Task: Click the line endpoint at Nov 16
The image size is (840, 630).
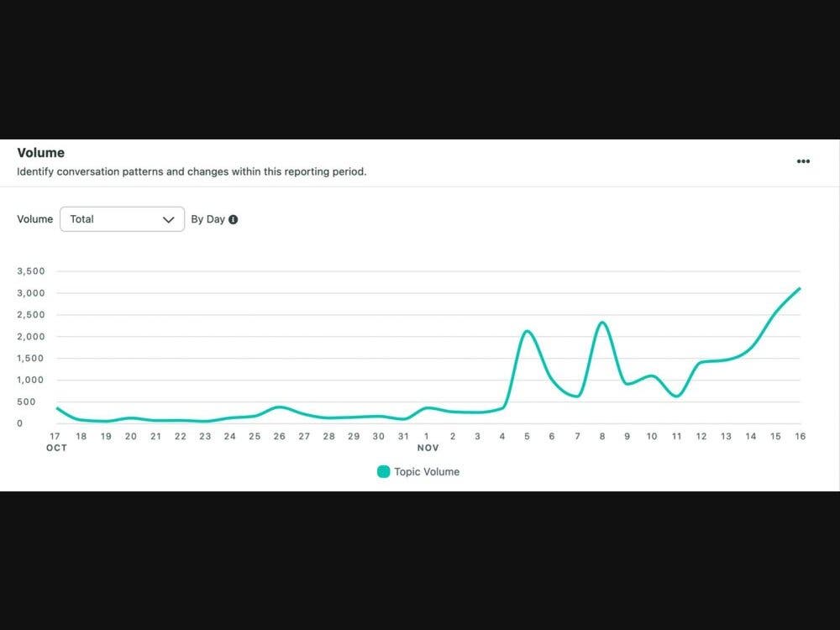Action: pos(800,289)
